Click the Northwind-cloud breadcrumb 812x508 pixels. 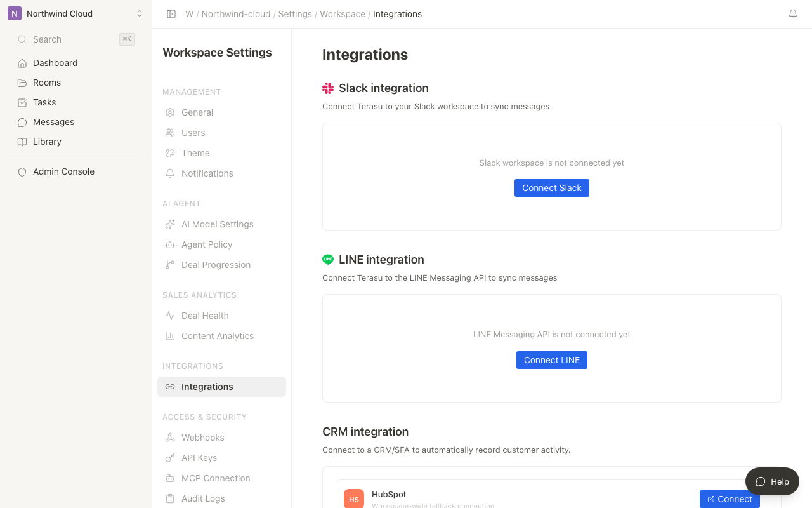[x=236, y=14]
